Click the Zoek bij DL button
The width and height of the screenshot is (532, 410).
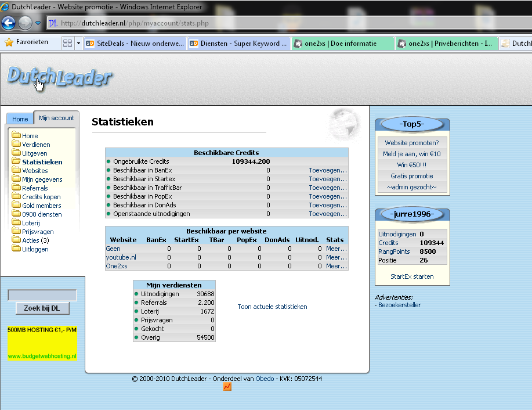[x=42, y=308]
